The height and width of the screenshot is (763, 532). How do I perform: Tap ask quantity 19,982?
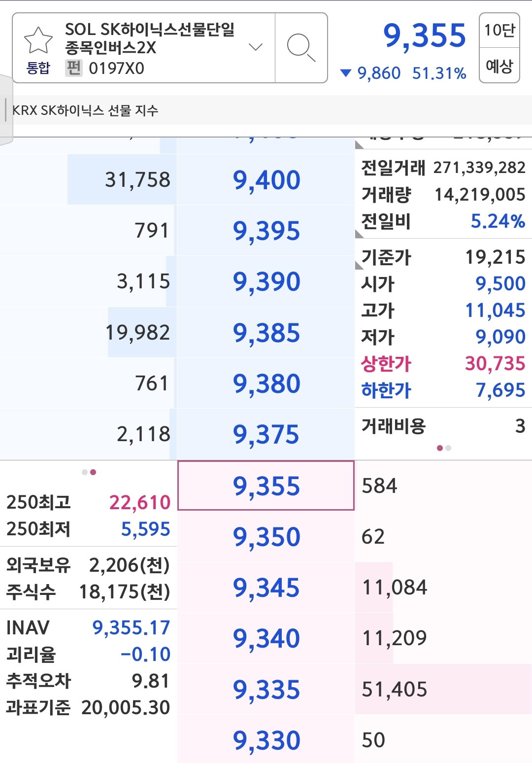(137, 333)
